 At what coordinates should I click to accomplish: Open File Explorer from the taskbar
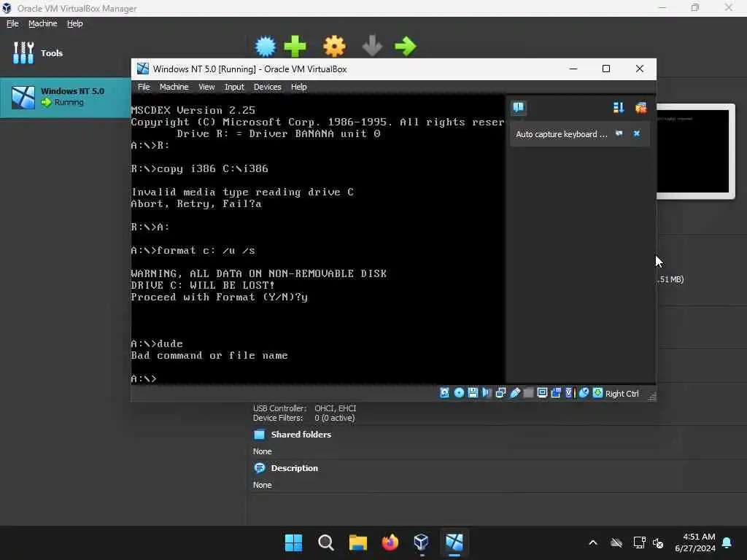point(357,542)
